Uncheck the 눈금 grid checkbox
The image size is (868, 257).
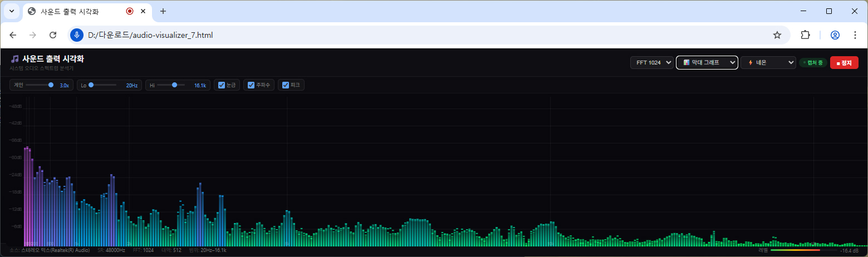pos(222,85)
